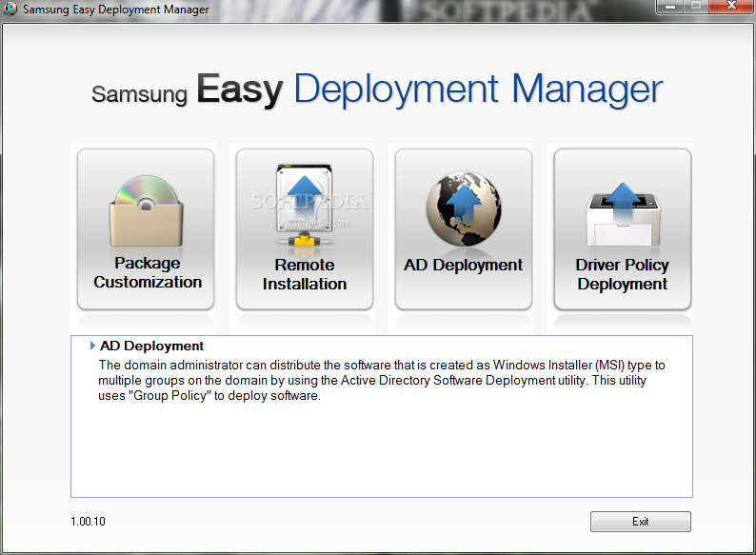Open the AD Deployment globe tile
The image size is (756, 555).
[464, 229]
